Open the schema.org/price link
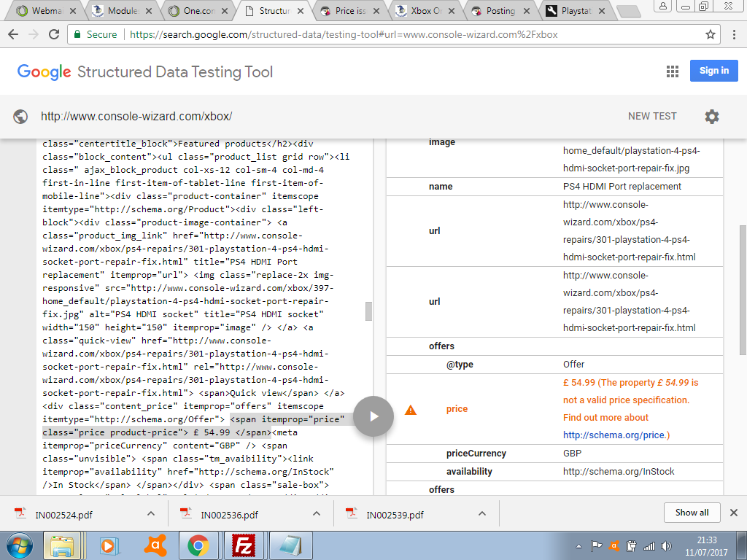 click(614, 435)
